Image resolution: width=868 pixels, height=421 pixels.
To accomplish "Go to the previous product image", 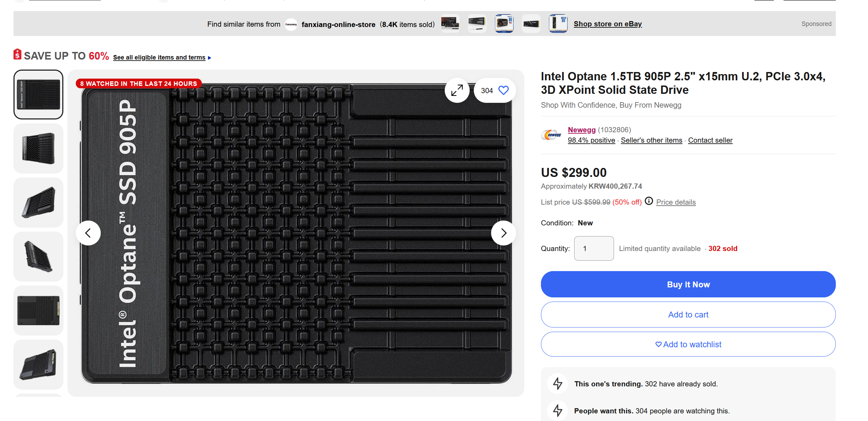I will (x=88, y=233).
